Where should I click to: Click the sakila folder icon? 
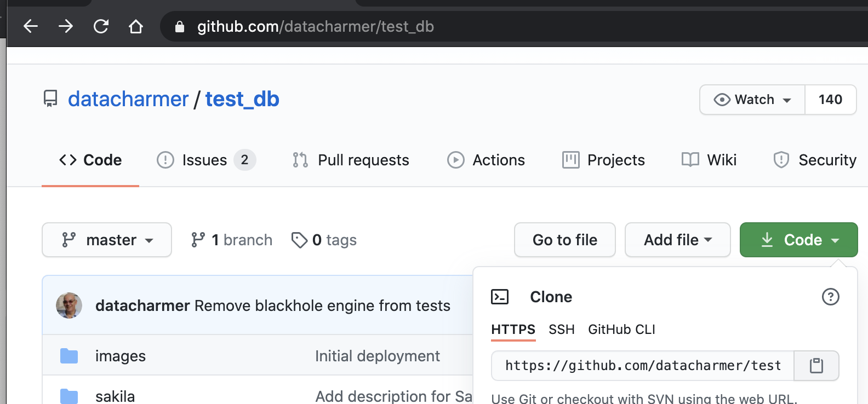(x=69, y=396)
